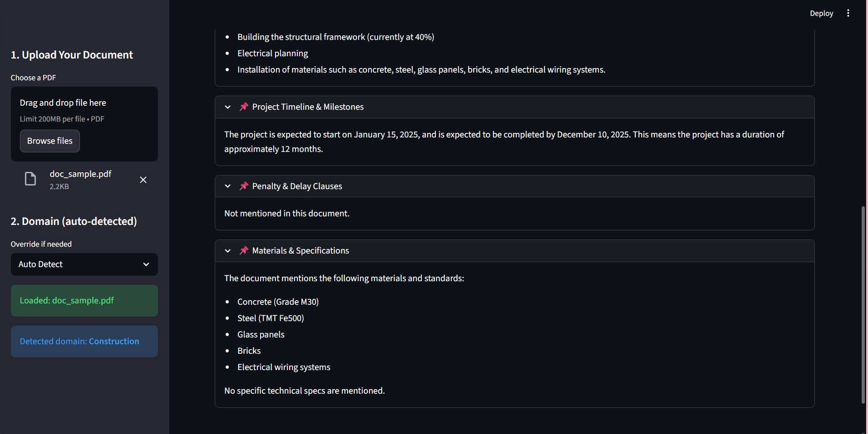Remove doc_sample.pdf with the X icon
868x434 pixels.
coord(143,180)
